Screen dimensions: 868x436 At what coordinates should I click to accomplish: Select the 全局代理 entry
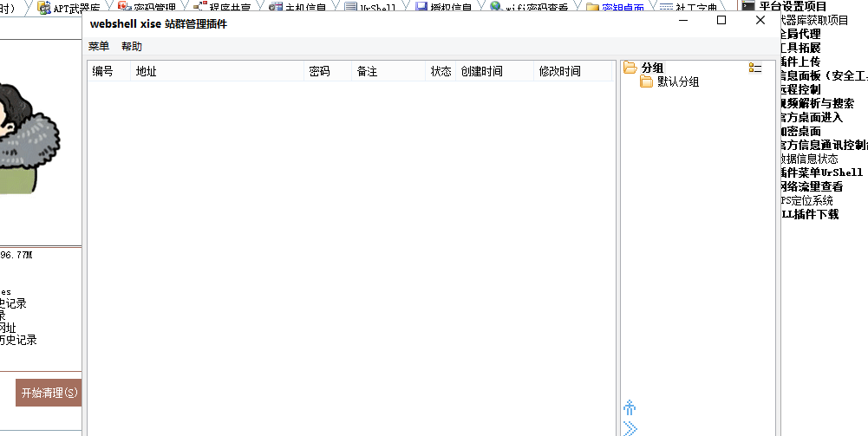[x=799, y=34]
